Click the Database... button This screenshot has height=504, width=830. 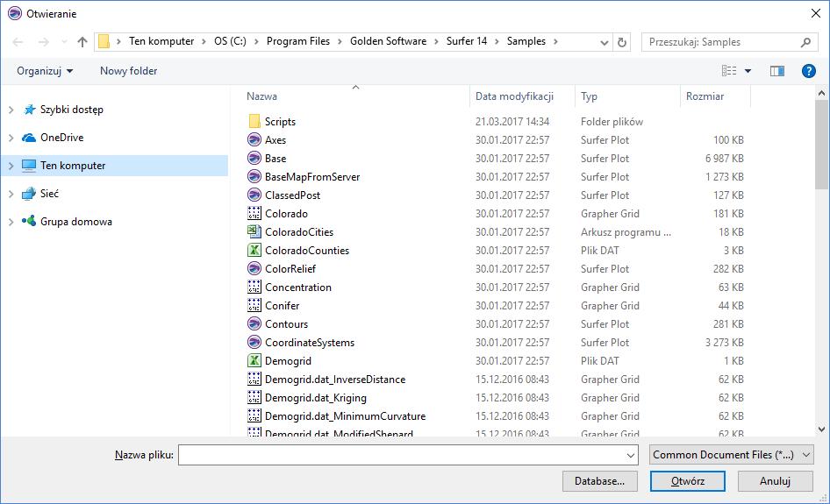coord(600,481)
